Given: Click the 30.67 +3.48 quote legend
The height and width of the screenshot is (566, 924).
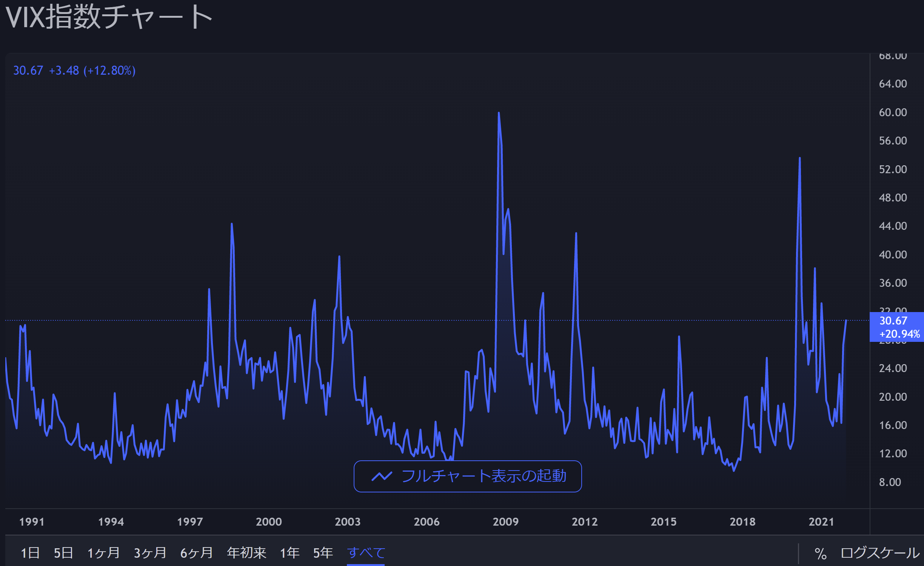Looking at the screenshot, I should coord(74,71).
